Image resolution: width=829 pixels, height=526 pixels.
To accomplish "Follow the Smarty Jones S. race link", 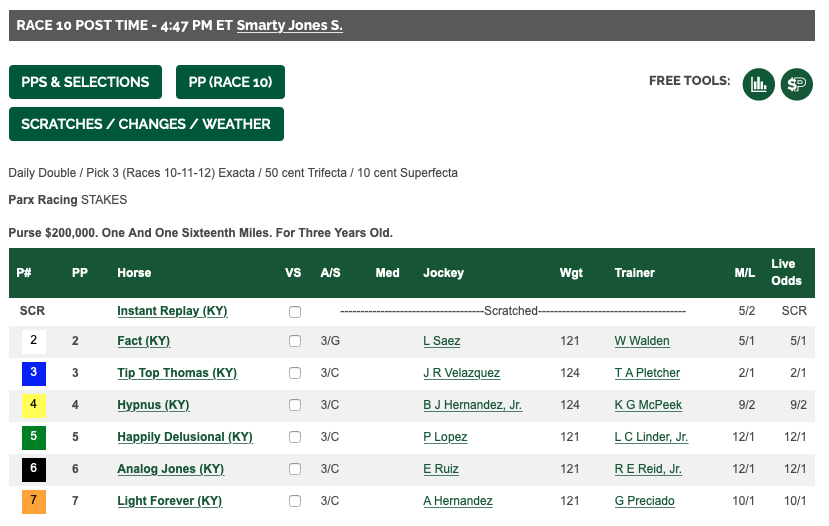I will click(x=290, y=25).
